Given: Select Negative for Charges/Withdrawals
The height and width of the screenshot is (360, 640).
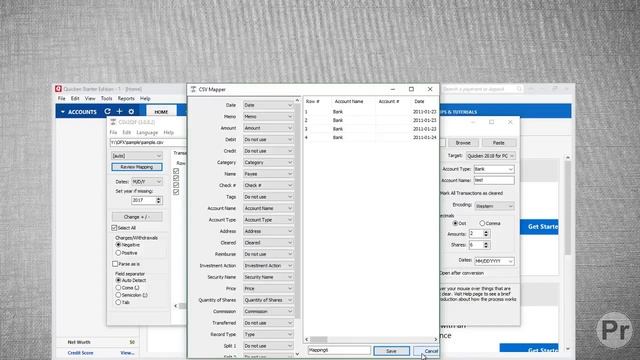Looking at the screenshot, I should coord(118,245).
